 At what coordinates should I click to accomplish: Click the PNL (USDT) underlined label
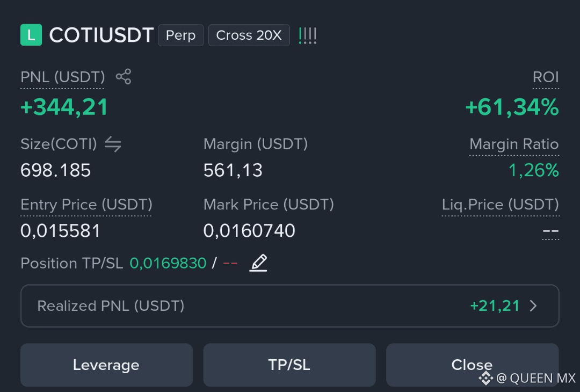62,77
